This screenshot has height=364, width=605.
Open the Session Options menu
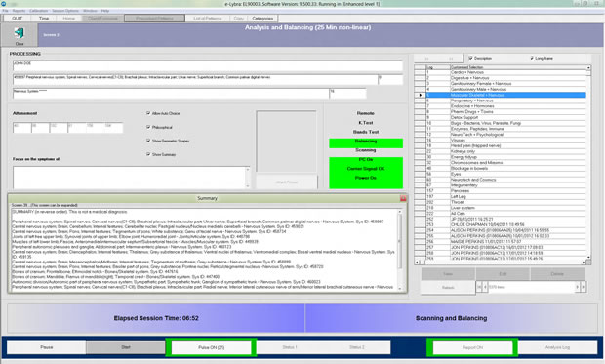click(x=65, y=11)
